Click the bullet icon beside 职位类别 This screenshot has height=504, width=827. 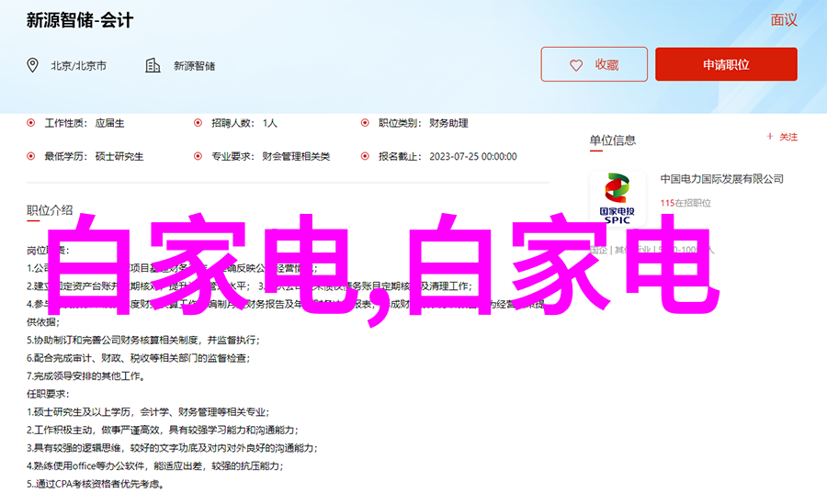pos(365,123)
